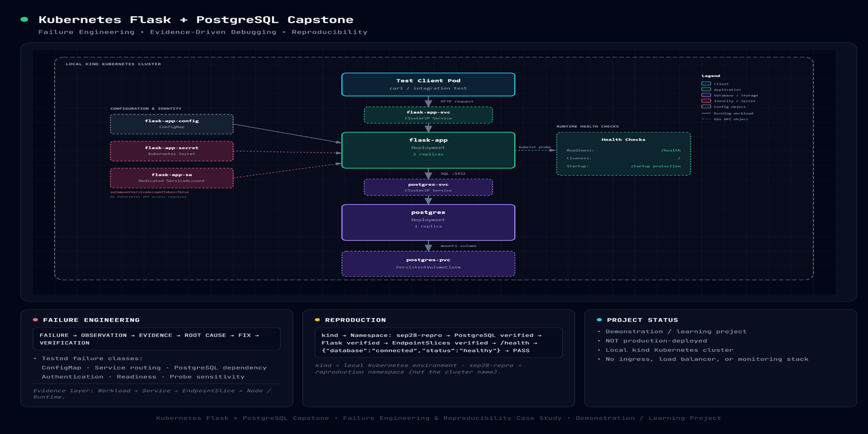Click the Liveness row in Health Checks
868x434 pixels.
tap(623, 158)
